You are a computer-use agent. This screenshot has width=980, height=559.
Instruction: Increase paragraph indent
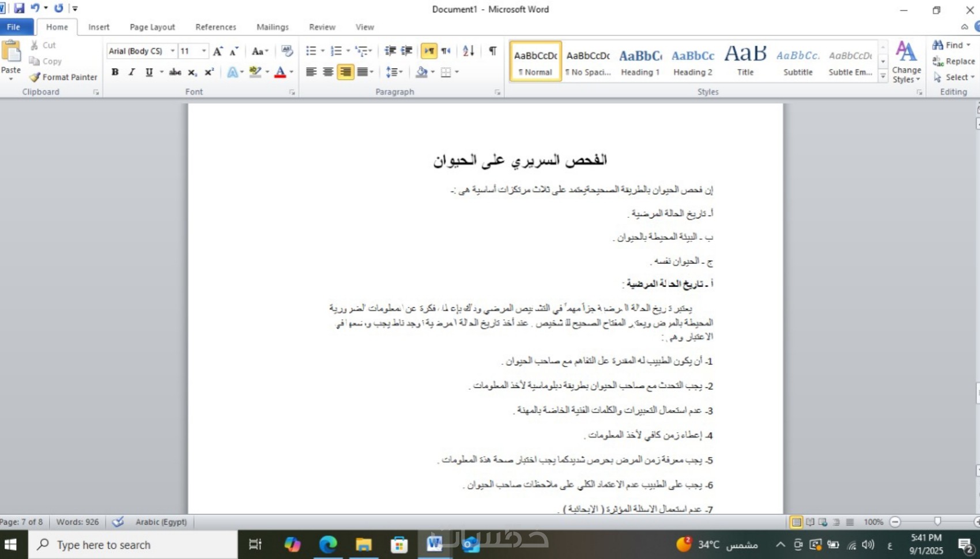tap(407, 51)
